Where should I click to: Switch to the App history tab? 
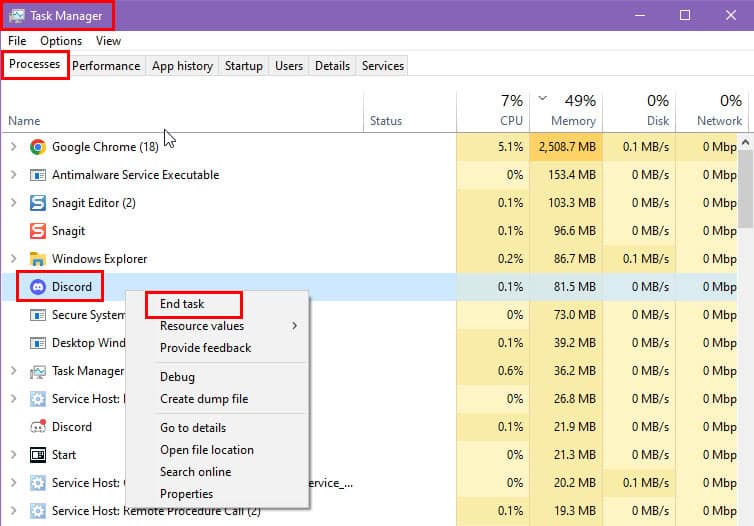[x=182, y=66]
